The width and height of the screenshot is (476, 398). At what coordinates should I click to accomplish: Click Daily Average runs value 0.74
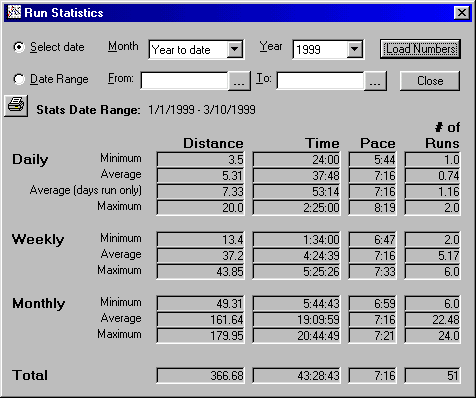[433, 175]
